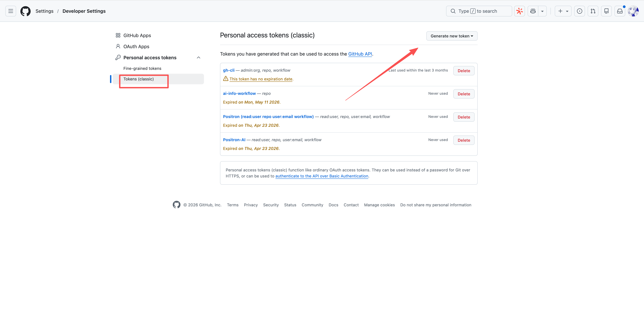Collapse Personal access tokens chevron
644x322 pixels.
point(199,58)
